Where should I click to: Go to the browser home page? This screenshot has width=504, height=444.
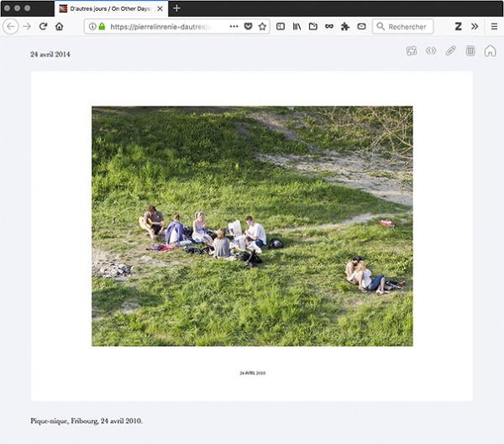click(x=59, y=27)
